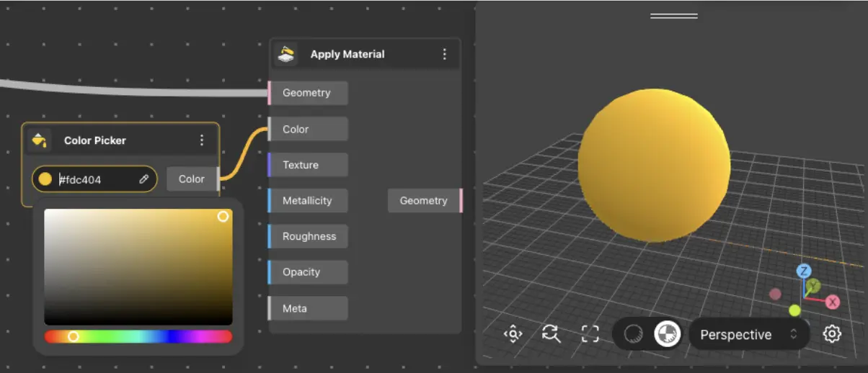
Task: Click the eyedropper icon in the hex field
Action: tap(143, 179)
